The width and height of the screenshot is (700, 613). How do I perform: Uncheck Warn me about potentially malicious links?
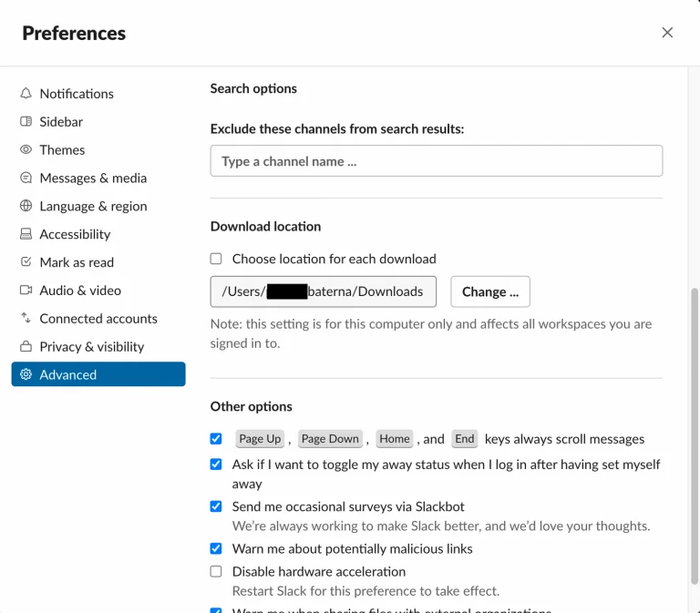point(216,549)
